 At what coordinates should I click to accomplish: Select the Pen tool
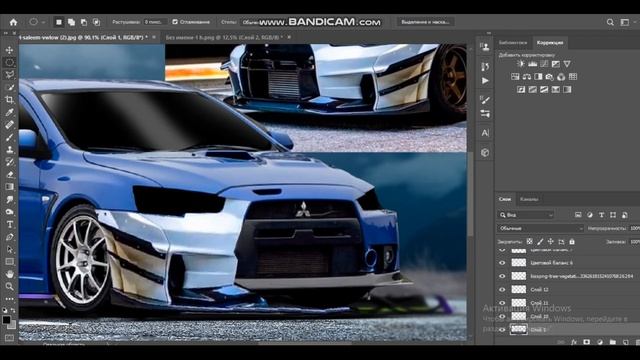click(x=9, y=237)
